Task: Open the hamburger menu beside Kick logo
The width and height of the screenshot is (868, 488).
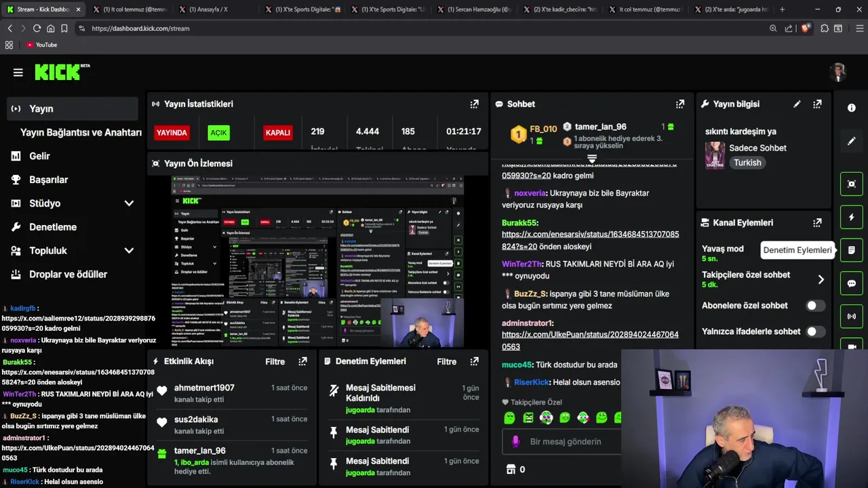Action: [18, 73]
